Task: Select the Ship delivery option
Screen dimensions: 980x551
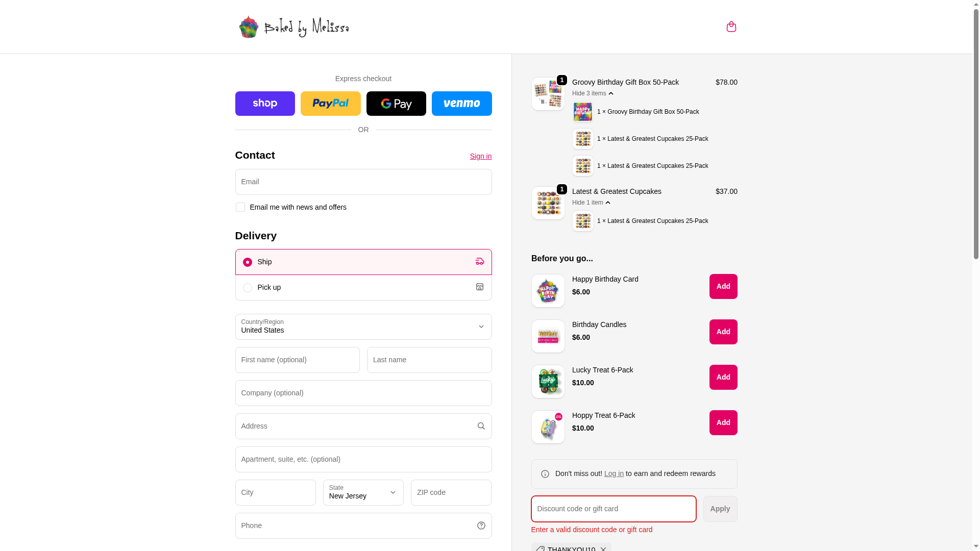Action: 363,262
